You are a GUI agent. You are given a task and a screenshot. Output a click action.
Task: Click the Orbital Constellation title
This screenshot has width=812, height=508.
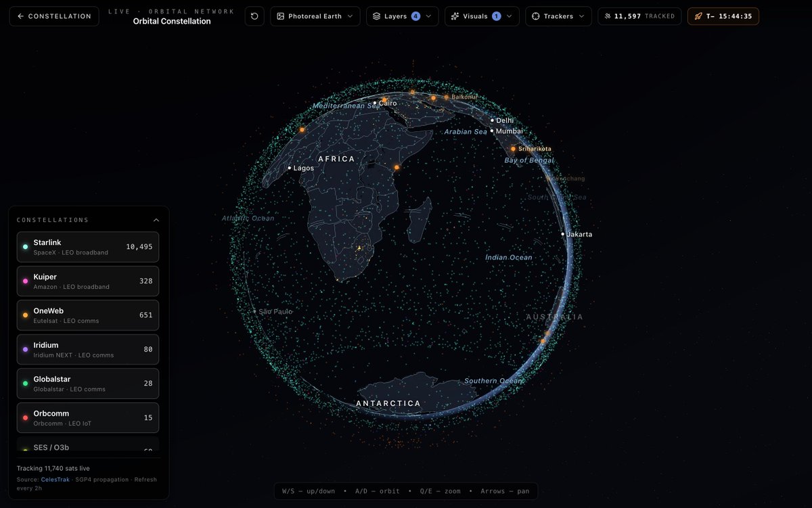pos(172,21)
